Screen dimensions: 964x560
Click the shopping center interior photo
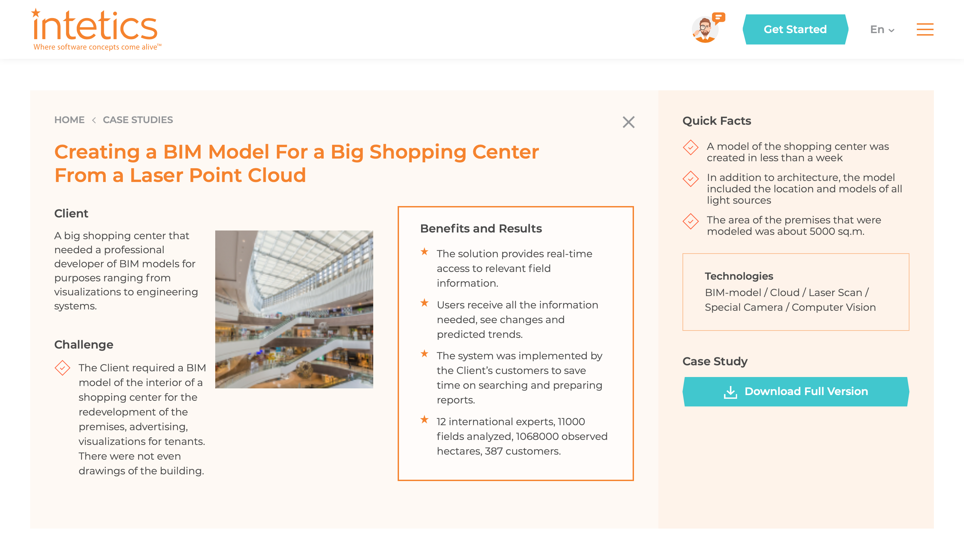point(294,309)
